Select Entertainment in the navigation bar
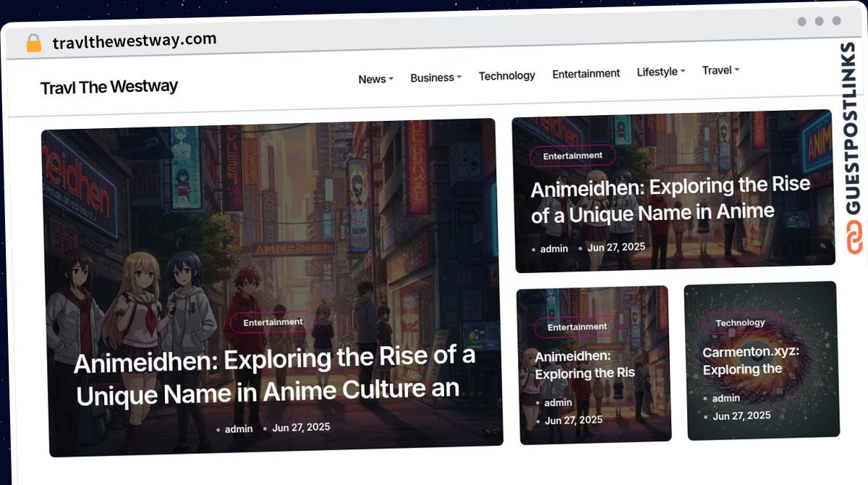The image size is (868, 485). click(586, 72)
